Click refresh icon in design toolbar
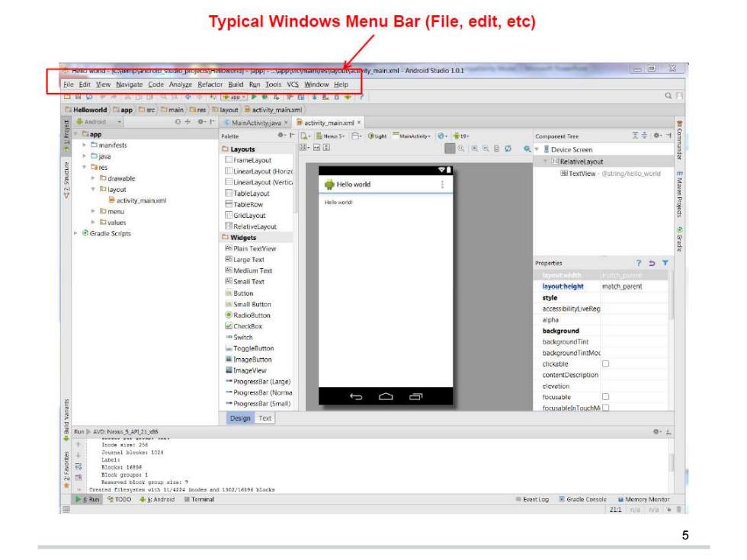This screenshot has width=747, height=560. (x=508, y=149)
